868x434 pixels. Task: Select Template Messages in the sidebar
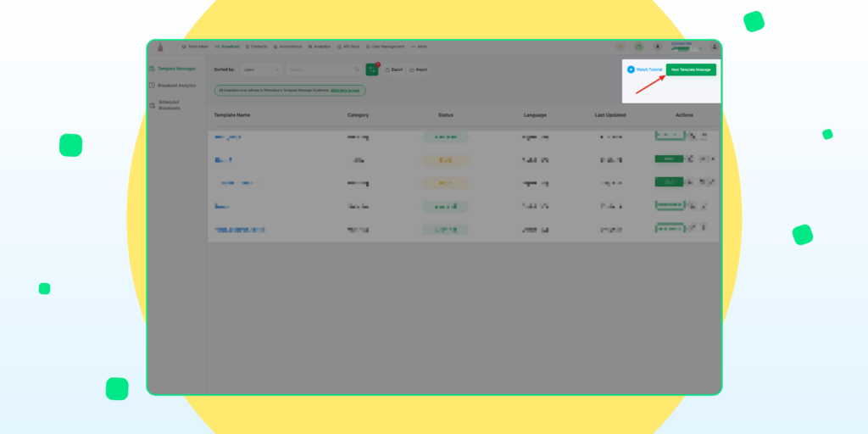175,69
